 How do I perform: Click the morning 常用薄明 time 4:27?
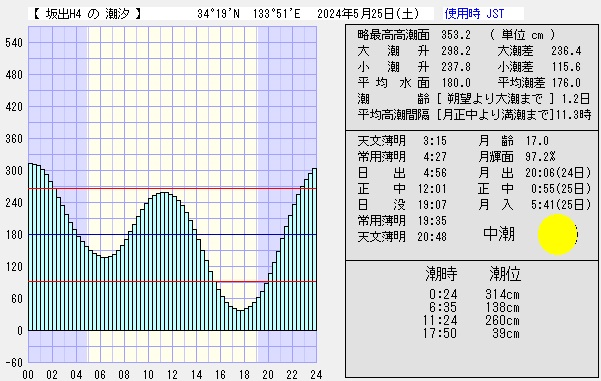[435, 157]
